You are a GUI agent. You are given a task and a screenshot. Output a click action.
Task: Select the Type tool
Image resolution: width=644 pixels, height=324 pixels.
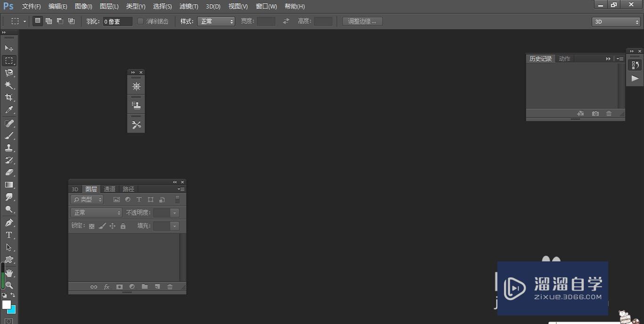[9, 235]
